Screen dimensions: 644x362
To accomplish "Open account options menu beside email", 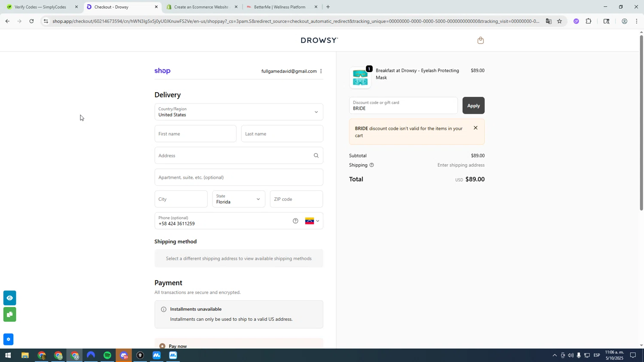I will point(321,71).
